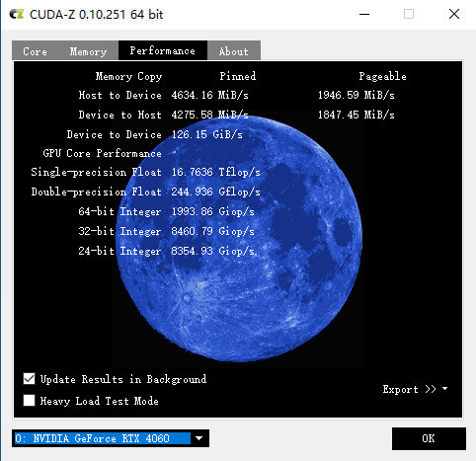Enable Heavy Load Test Mode checkbox
Image resolution: width=476 pixels, height=461 pixels.
(29, 401)
